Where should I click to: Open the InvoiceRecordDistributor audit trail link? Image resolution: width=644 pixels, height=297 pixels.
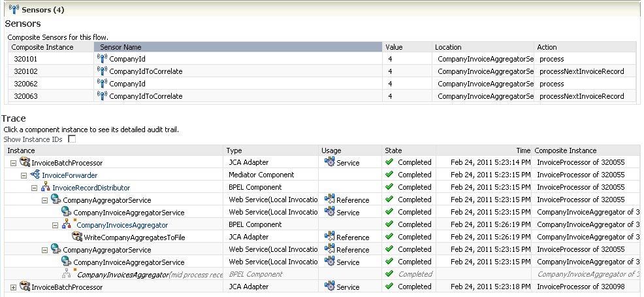[91, 188]
